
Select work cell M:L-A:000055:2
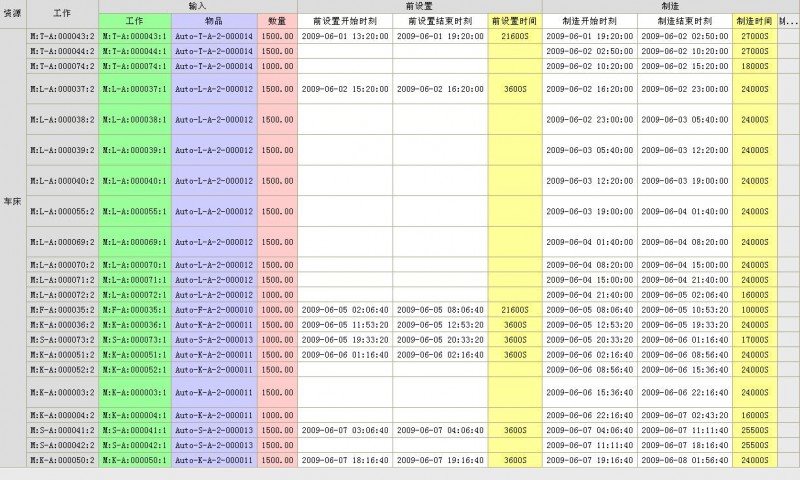(62, 211)
